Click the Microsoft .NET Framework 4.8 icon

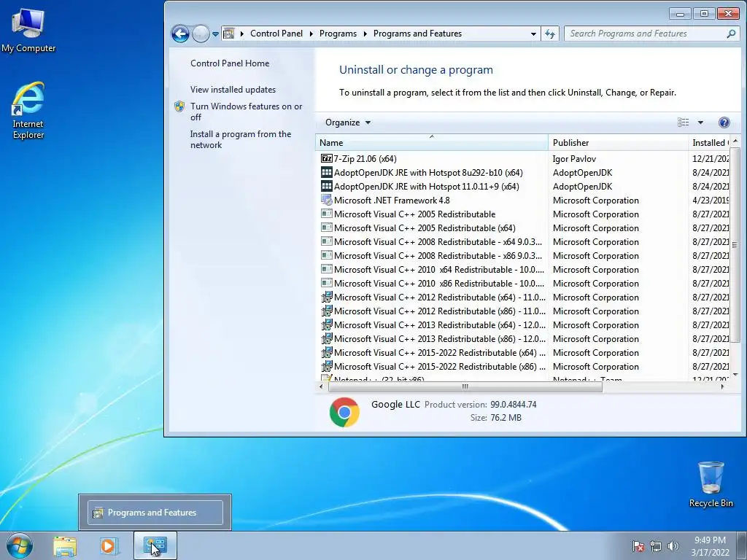pos(326,200)
